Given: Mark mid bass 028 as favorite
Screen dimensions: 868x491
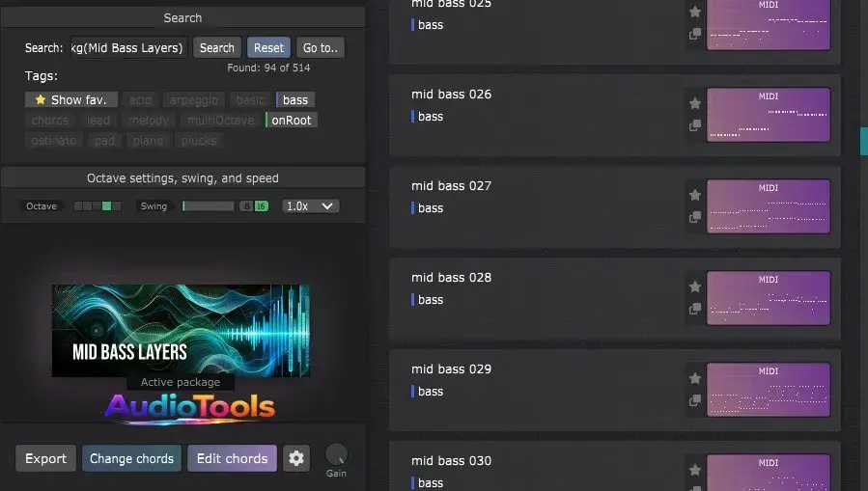Looking at the screenshot, I should click(x=695, y=286).
